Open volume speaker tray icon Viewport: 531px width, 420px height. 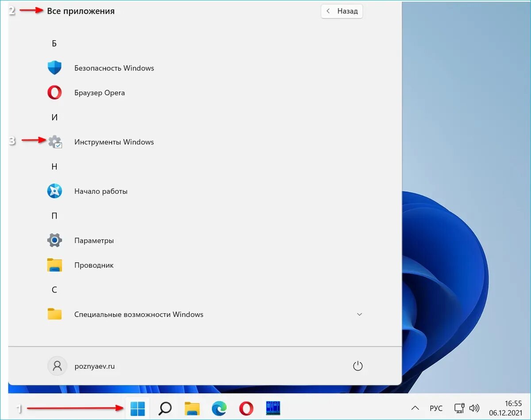(x=474, y=408)
